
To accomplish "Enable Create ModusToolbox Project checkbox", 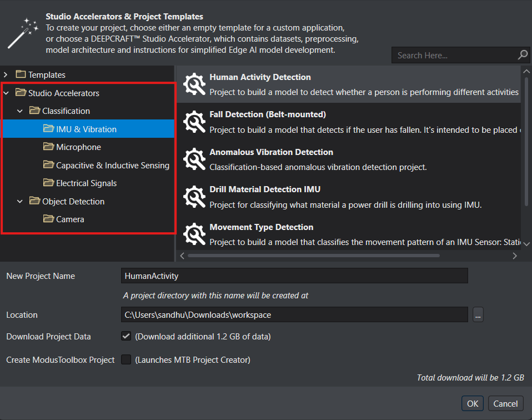I will click(x=126, y=359).
